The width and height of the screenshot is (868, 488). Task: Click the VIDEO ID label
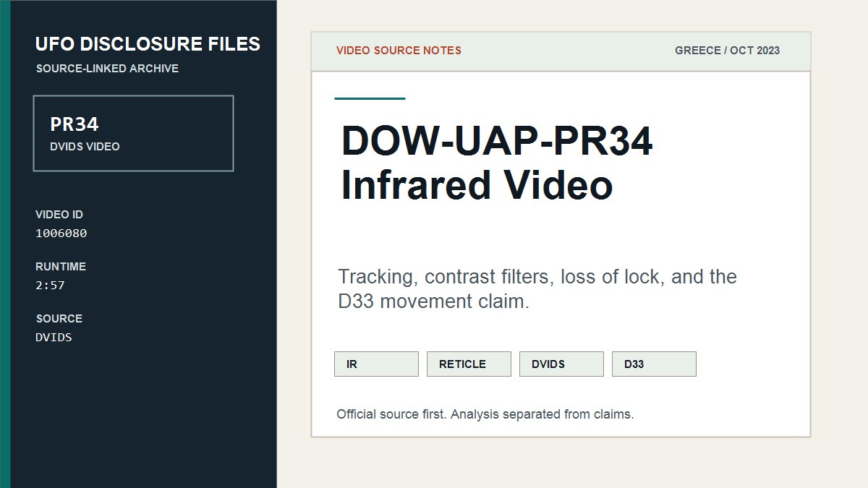click(59, 215)
